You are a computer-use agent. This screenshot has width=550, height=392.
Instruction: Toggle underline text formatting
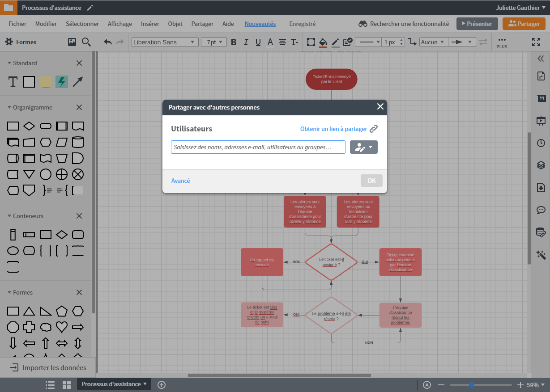coord(258,42)
